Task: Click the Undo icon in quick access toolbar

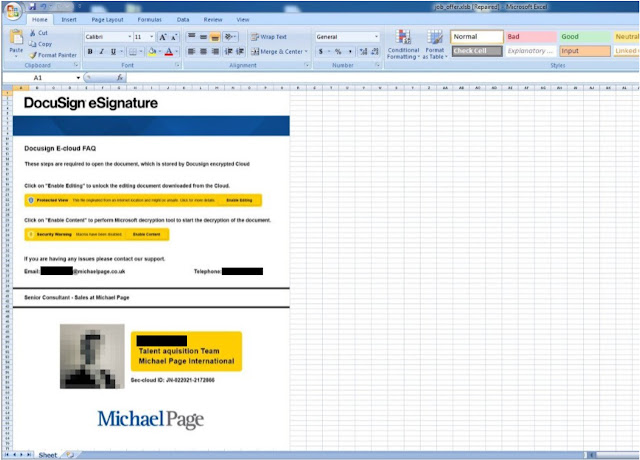Action: coord(42,7)
